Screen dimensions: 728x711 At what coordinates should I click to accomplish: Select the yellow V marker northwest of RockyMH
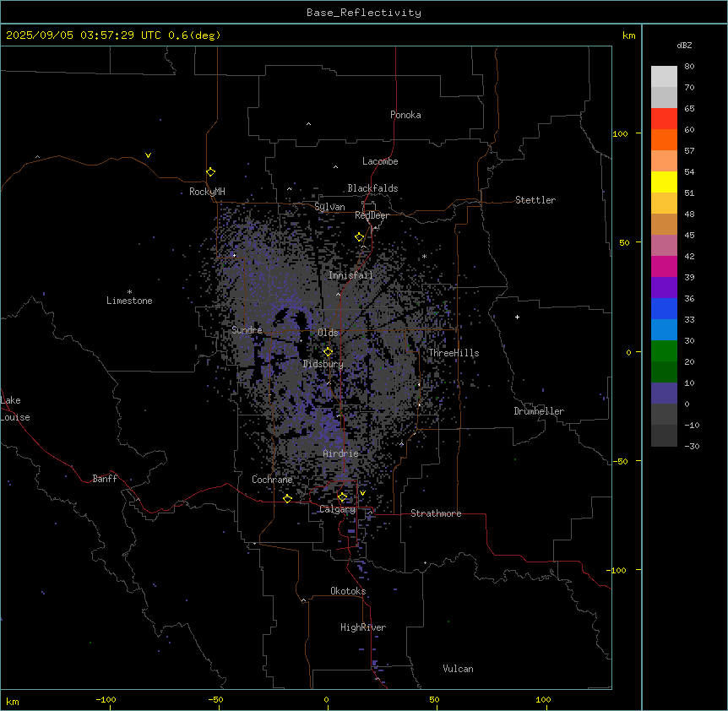pyautogui.click(x=148, y=155)
